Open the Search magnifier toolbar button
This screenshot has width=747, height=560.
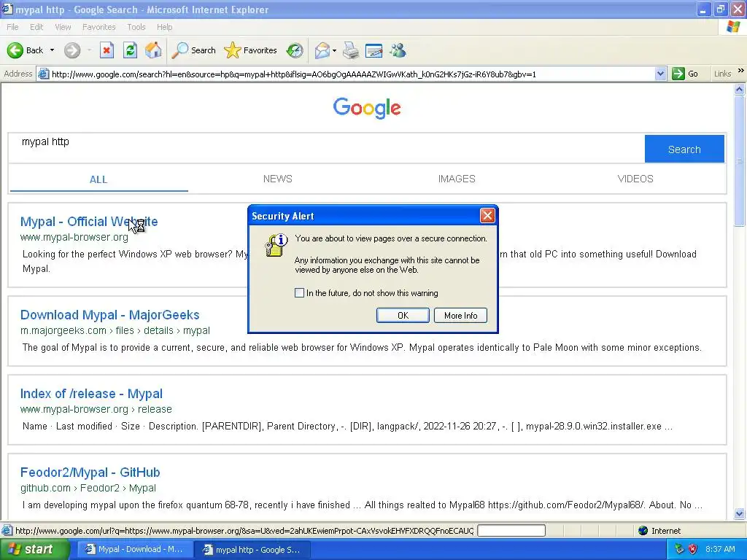(193, 50)
